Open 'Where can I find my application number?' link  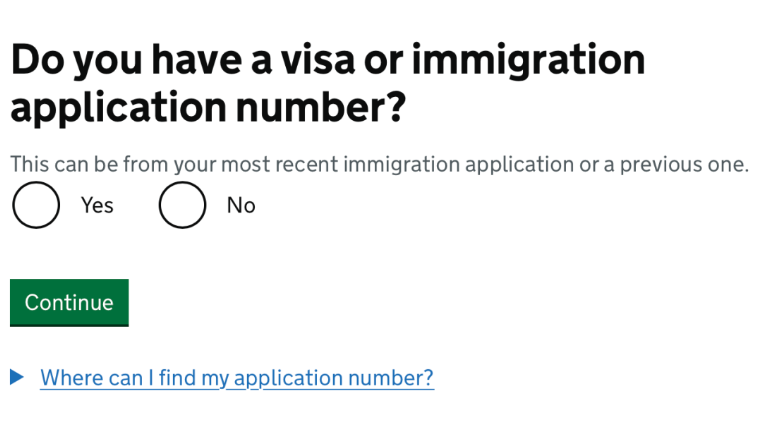[x=237, y=378]
